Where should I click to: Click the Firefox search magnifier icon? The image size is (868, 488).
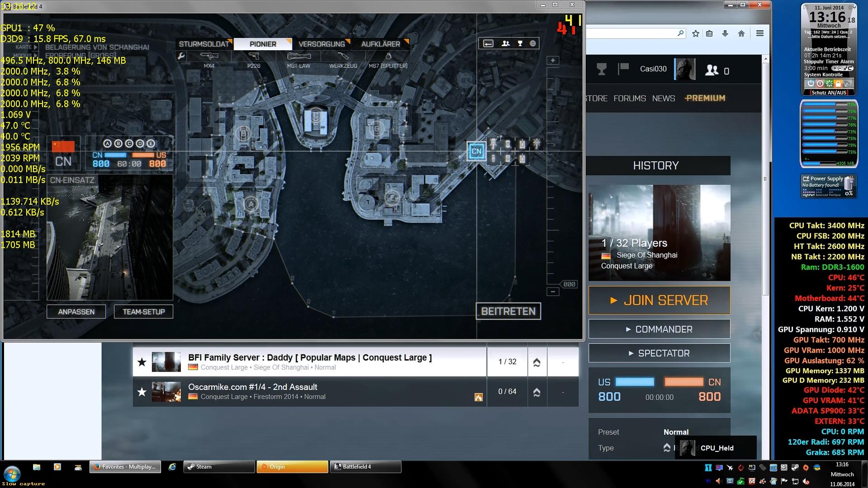tap(680, 33)
